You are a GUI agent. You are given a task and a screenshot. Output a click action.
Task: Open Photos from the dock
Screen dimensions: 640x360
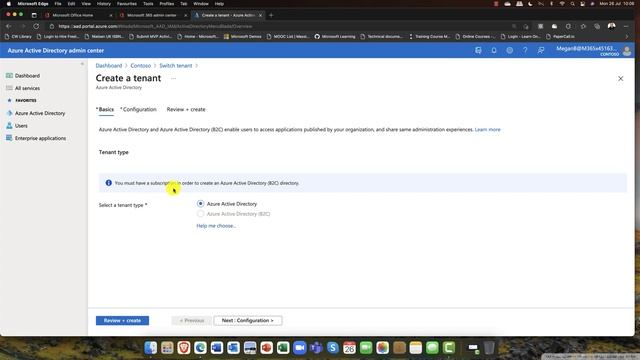[382, 347]
